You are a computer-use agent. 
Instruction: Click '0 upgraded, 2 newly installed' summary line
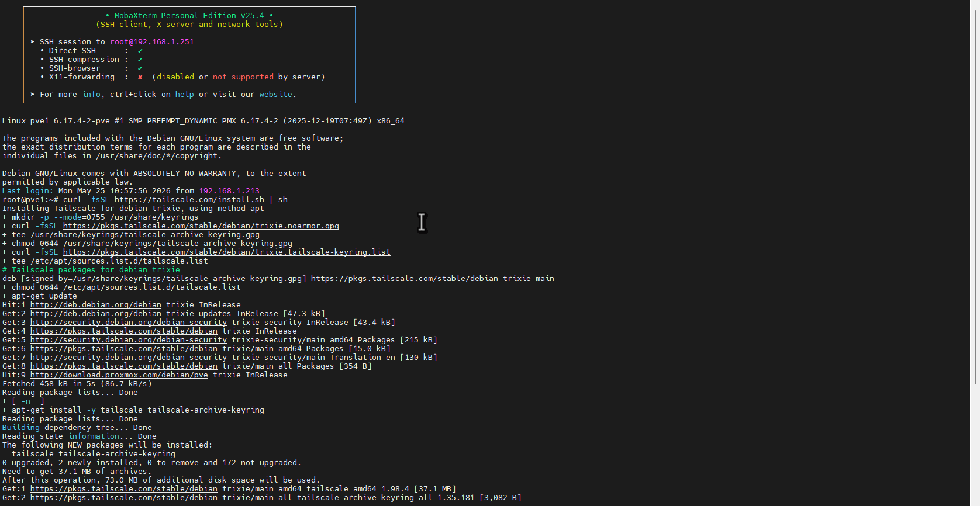151,463
